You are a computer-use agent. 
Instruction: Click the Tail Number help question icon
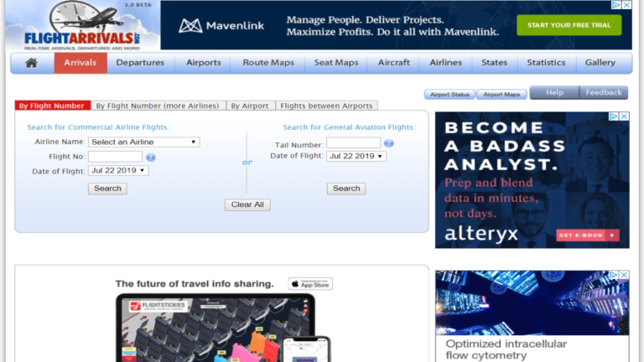(x=388, y=143)
